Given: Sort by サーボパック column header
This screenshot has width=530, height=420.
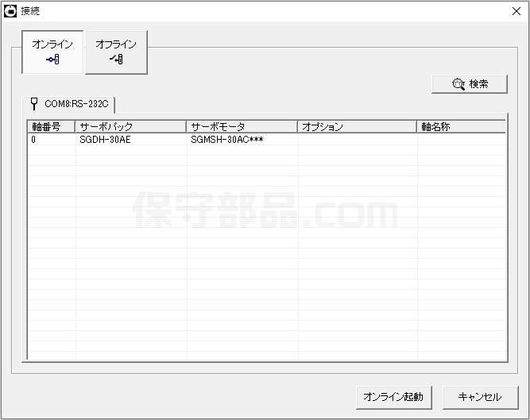Looking at the screenshot, I should tap(130, 127).
